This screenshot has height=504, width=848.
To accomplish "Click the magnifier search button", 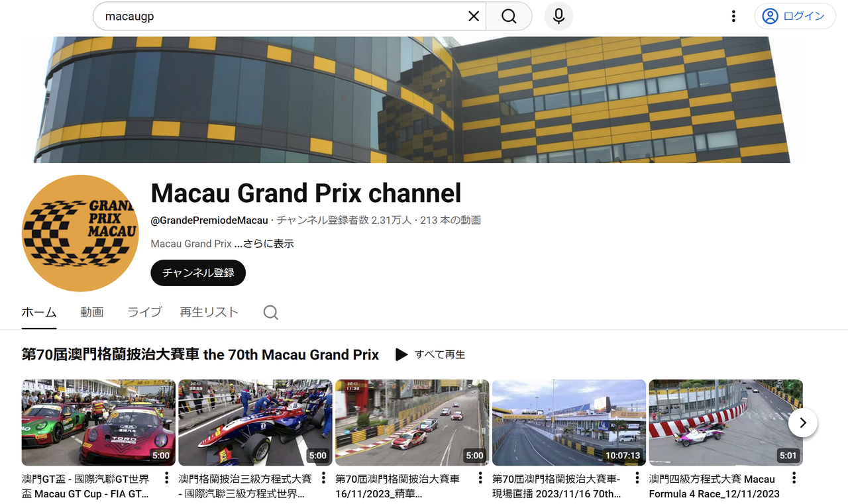I will [x=509, y=17].
